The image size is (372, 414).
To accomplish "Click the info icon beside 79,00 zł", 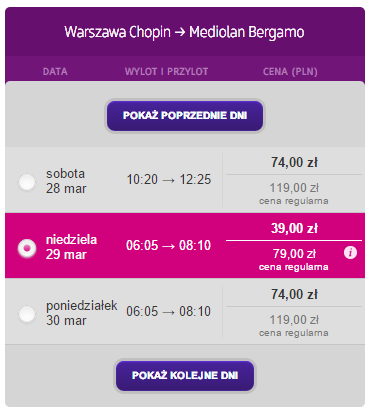I will [350, 253].
